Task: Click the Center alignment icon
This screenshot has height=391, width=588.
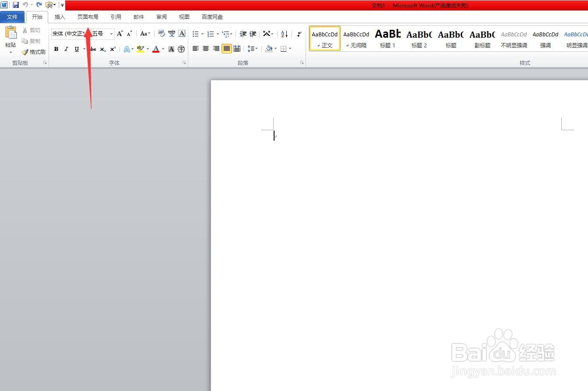Action: 206,49
